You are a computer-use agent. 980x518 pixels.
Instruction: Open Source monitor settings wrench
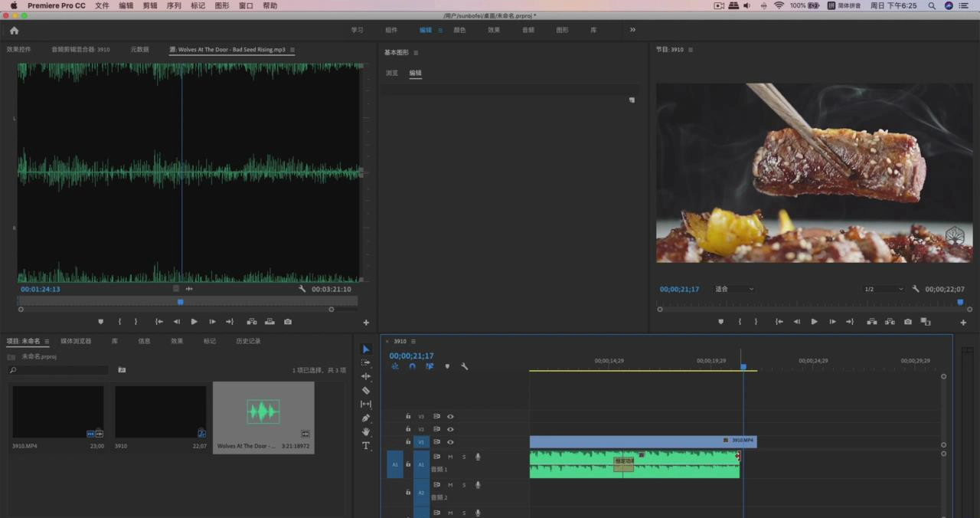tap(302, 289)
